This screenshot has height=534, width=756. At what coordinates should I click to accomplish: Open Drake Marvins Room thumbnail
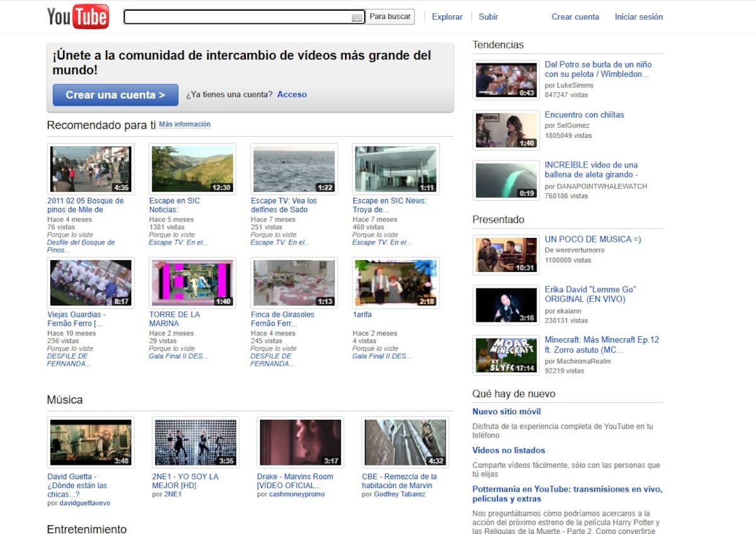coord(301,442)
